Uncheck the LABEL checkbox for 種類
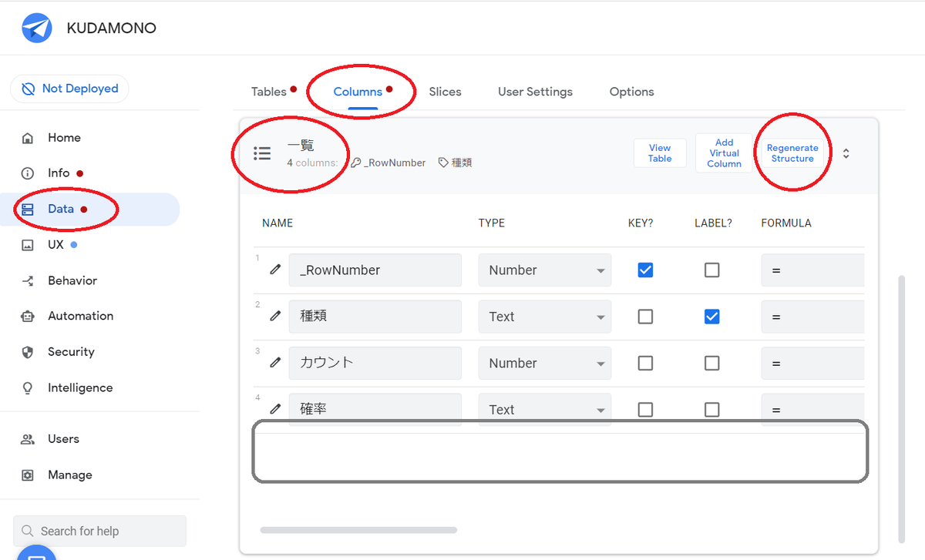The image size is (925, 560). pyautogui.click(x=711, y=316)
